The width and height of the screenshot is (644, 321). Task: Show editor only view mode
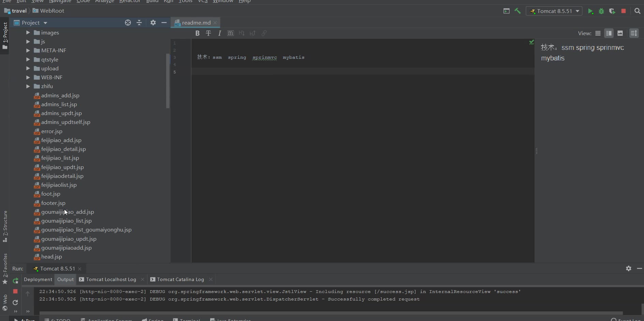[x=598, y=33]
